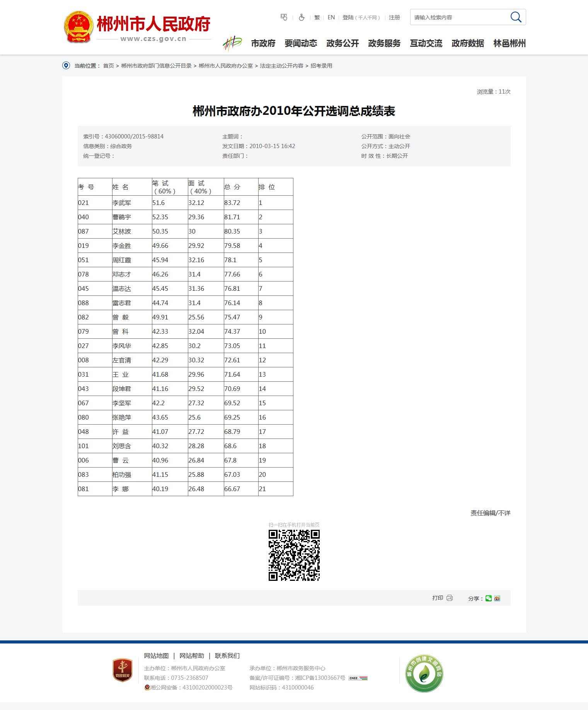This screenshot has height=710, width=588.
Task: Switch to traditional Chinese 繁
Action: coord(317,17)
